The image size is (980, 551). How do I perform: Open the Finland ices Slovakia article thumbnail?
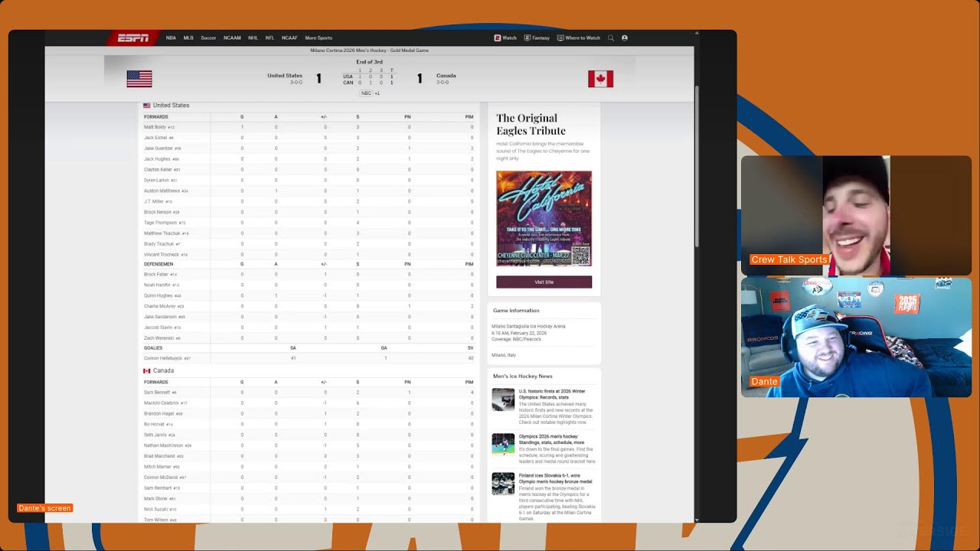coord(503,484)
